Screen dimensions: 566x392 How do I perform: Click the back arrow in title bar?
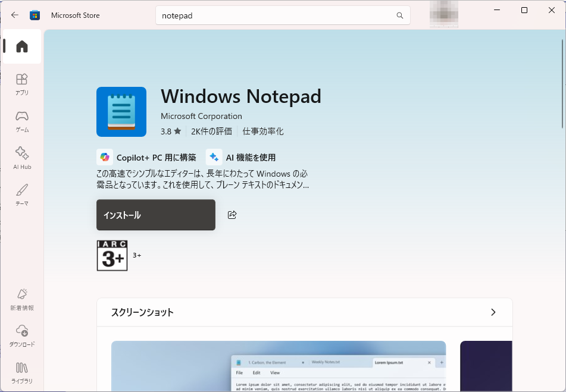click(x=15, y=15)
